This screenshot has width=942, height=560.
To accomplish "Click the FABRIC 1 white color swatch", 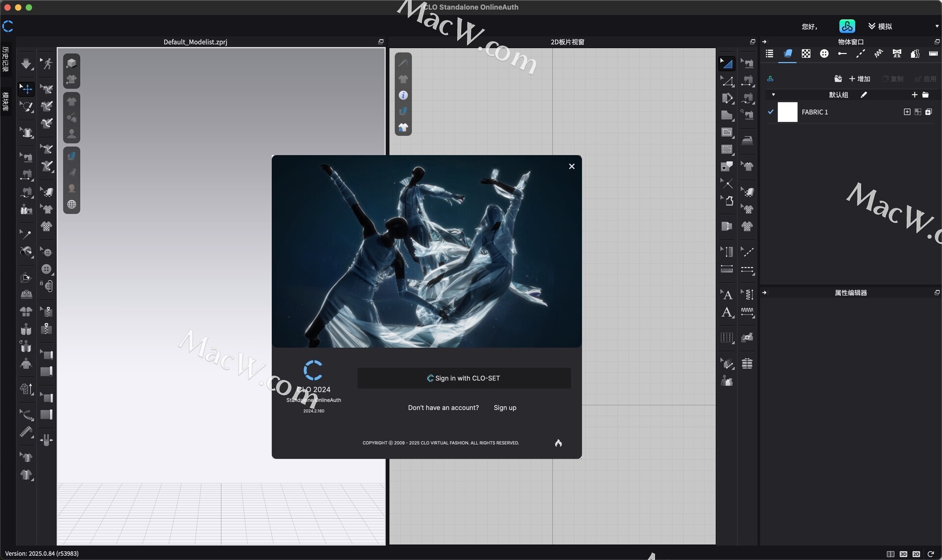I will tap(787, 112).
